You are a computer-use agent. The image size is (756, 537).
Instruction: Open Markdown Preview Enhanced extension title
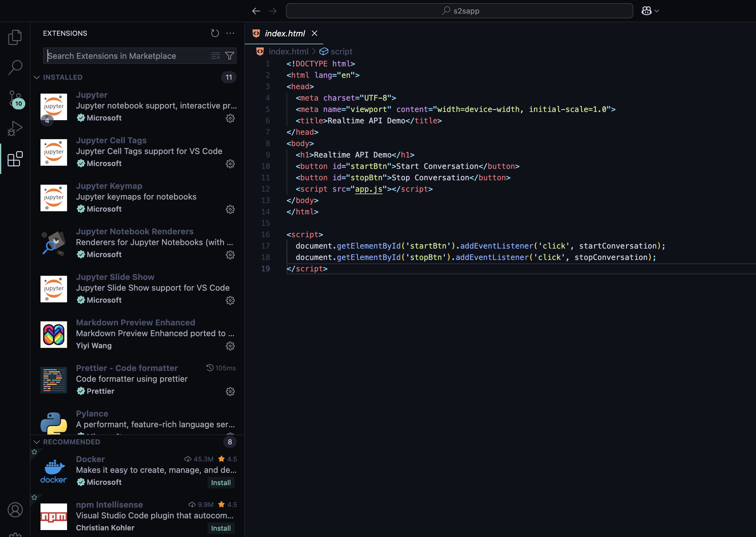136,323
